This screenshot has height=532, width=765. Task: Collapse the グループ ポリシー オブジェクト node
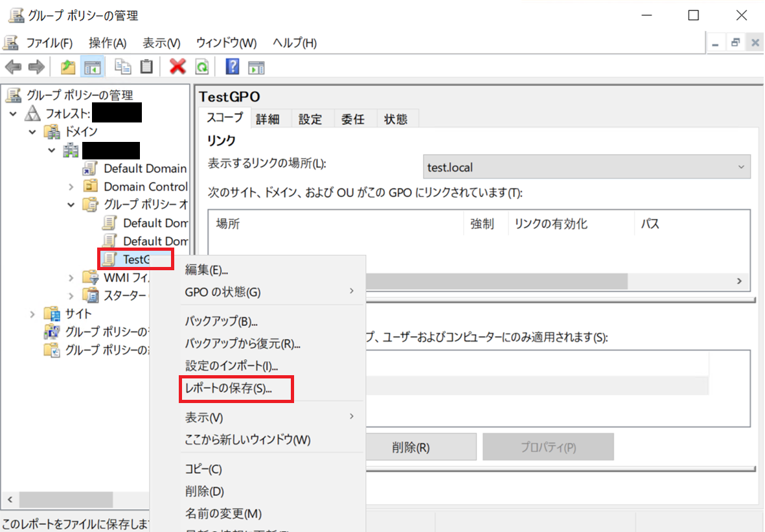71,205
